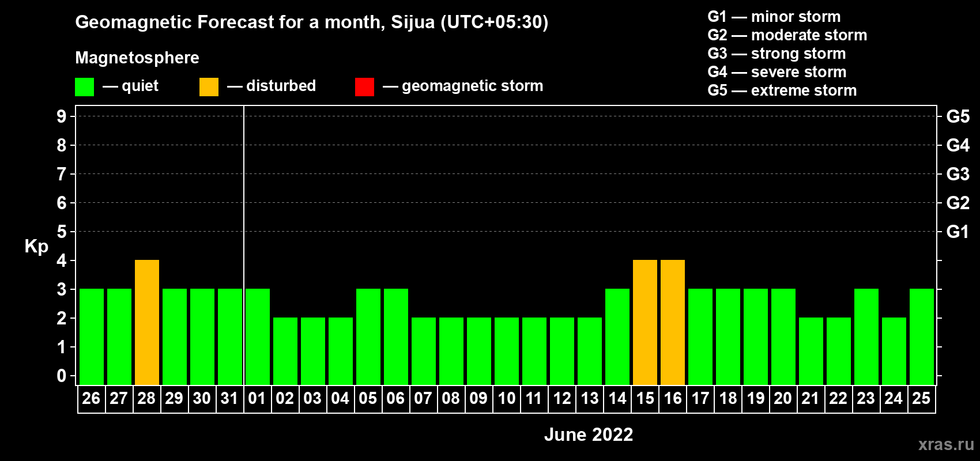The image size is (980, 461).
Task: Click the green bar for day 21
Action: tap(811, 351)
